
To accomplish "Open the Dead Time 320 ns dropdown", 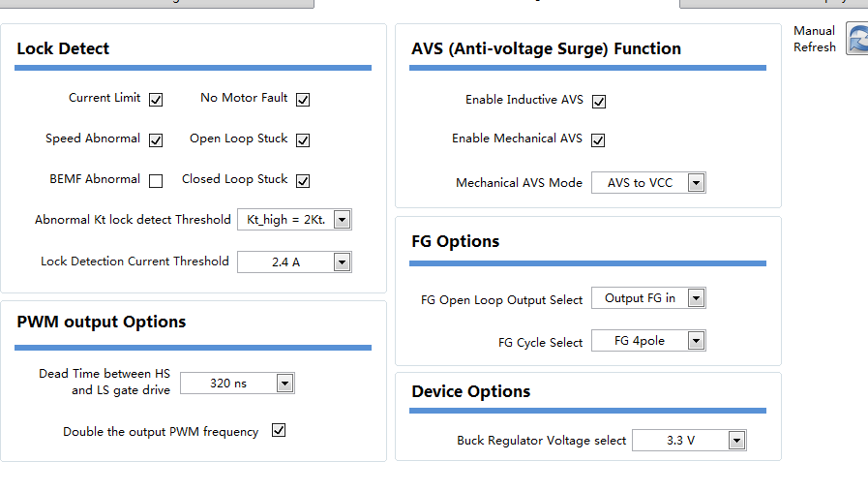I will point(284,384).
